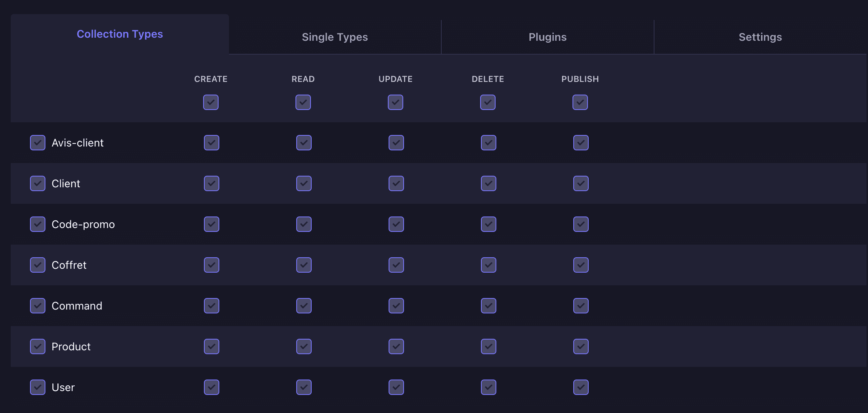Disable delete permission for Avis-client
This screenshot has width=868, height=413.
pos(489,143)
